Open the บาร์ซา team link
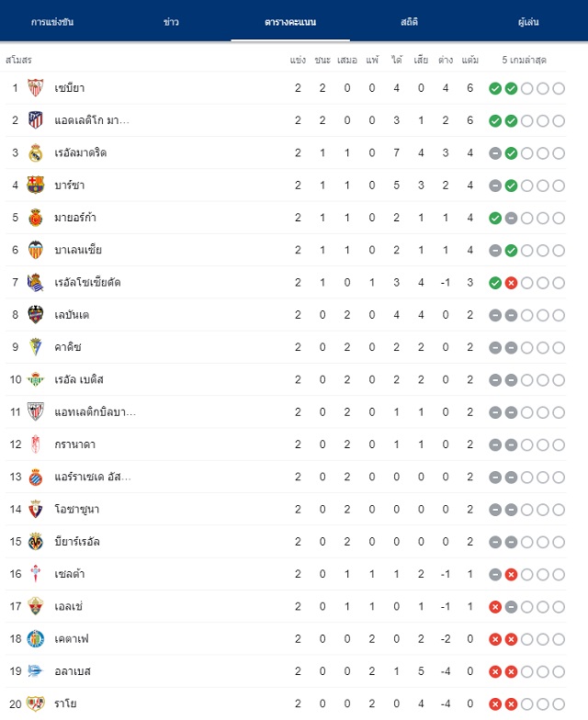Screen dimensions: 588x720 (70, 186)
